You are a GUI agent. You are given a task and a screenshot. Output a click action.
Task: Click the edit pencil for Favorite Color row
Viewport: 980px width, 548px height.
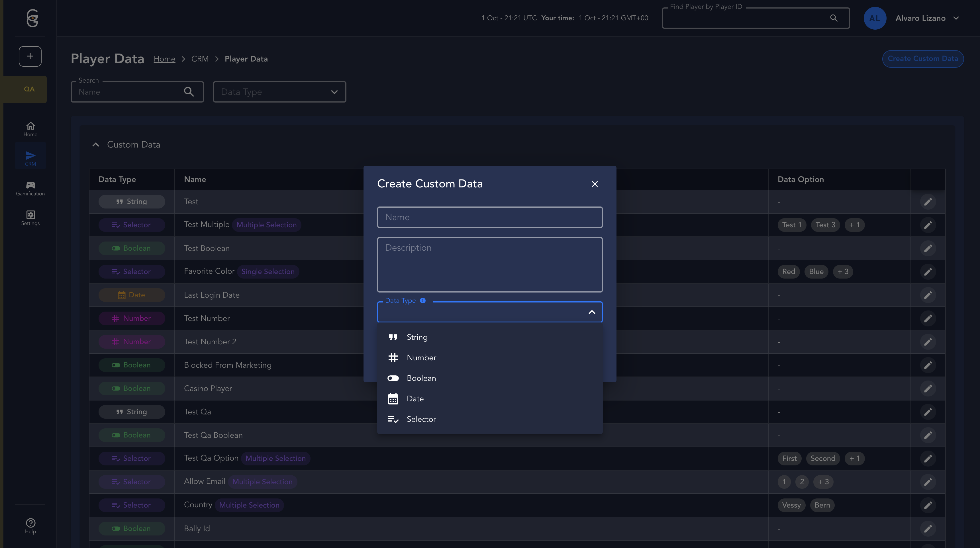tap(928, 271)
